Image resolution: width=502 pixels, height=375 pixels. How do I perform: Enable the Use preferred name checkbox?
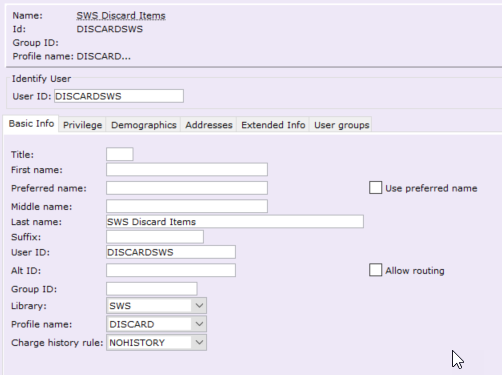[x=375, y=188]
